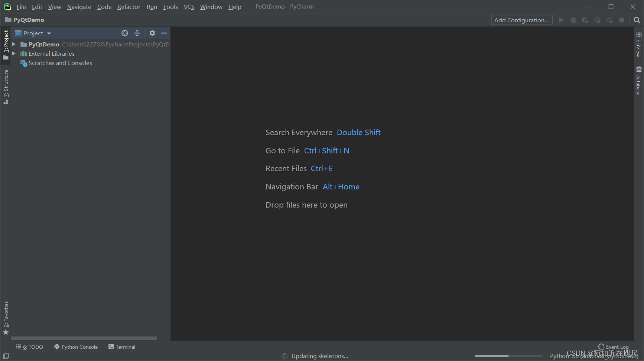This screenshot has height=361, width=644.
Task: Open the Project view mode dropdown
Action: click(x=49, y=33)
